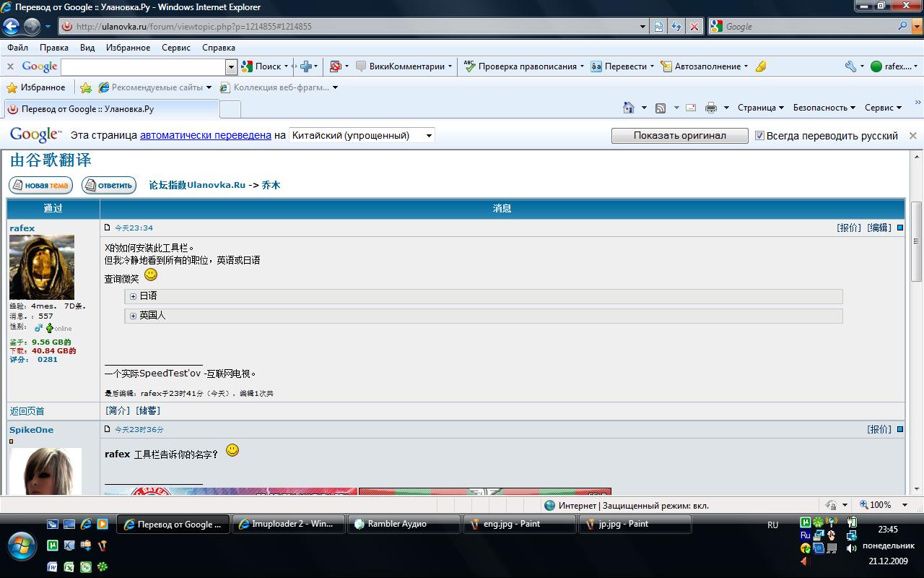
Task: Open Коллекция веб-фрагментов dropdown
Action: click(279, 87)
